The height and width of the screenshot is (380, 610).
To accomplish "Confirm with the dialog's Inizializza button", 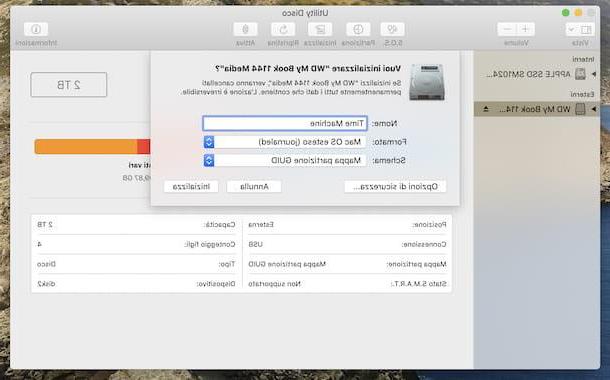I will [191, 187].
